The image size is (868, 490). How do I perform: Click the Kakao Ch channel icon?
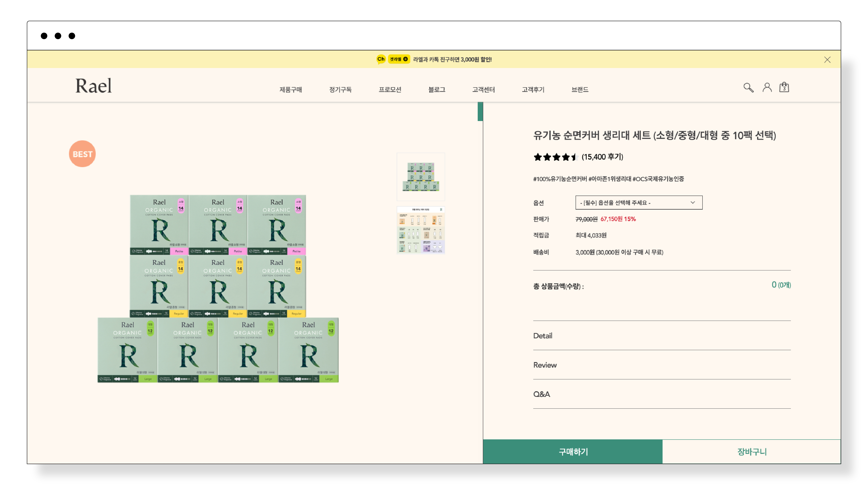click(381, 59)
